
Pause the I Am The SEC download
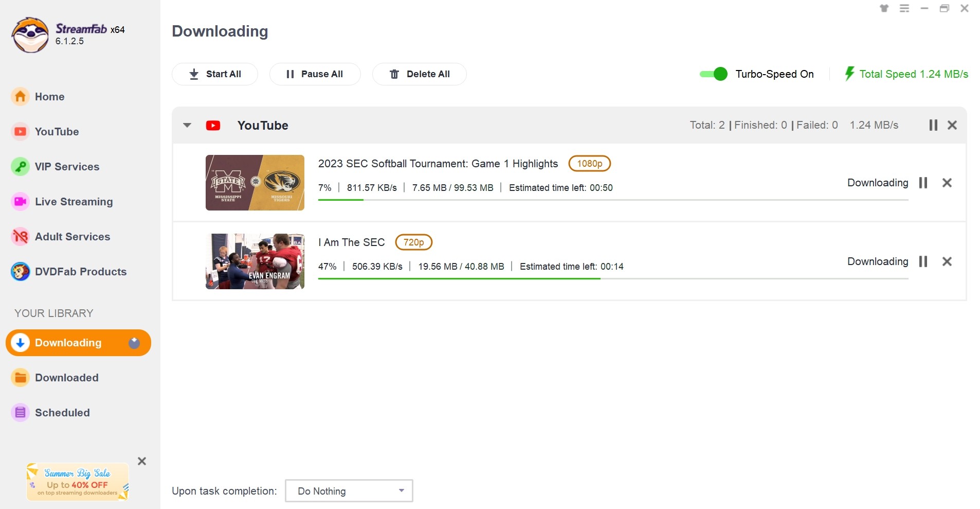pos(923,261)
